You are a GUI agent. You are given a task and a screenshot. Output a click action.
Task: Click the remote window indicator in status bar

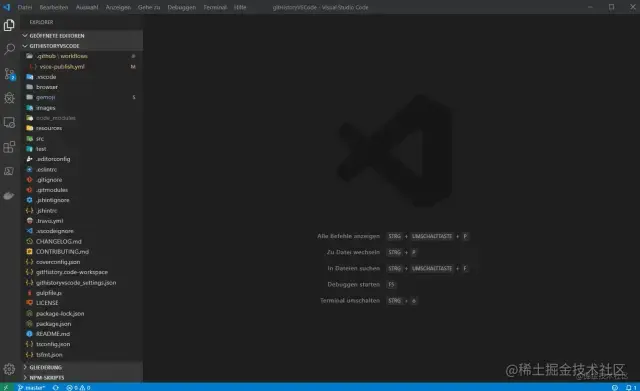[x=6, y=387]
